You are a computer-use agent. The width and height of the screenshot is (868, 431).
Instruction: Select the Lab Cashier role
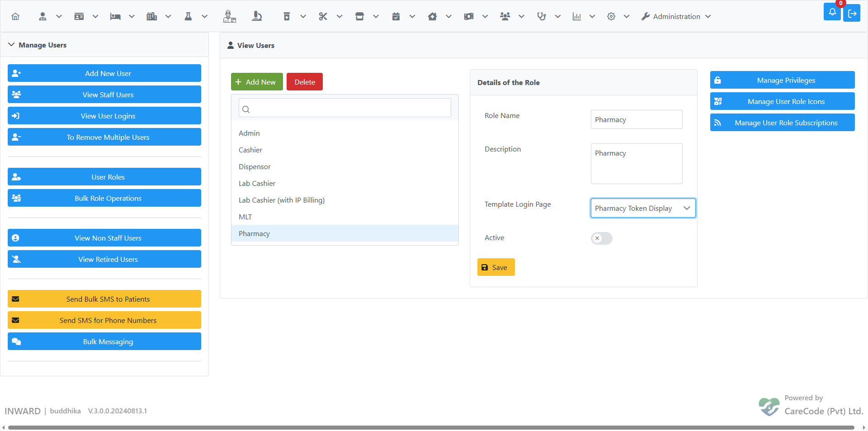tap(345, 183)
